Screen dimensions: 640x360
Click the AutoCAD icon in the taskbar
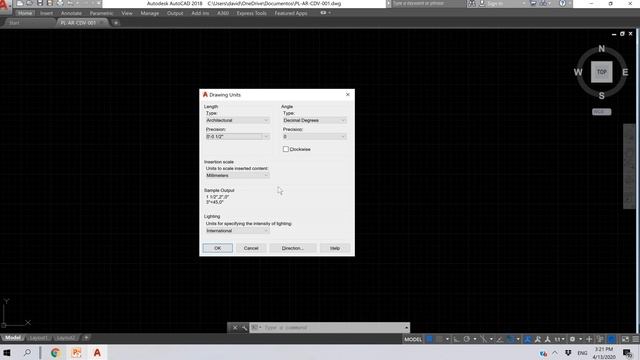pos(97,353)
